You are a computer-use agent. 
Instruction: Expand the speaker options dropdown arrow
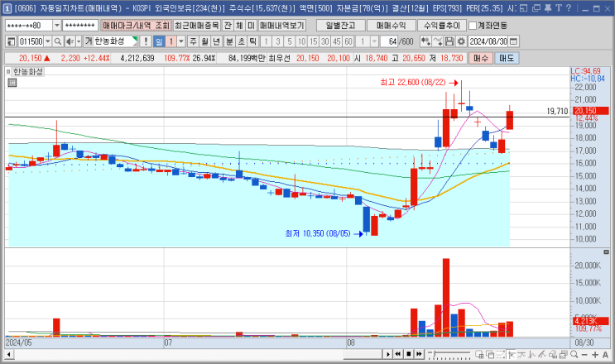pos(79,41)
